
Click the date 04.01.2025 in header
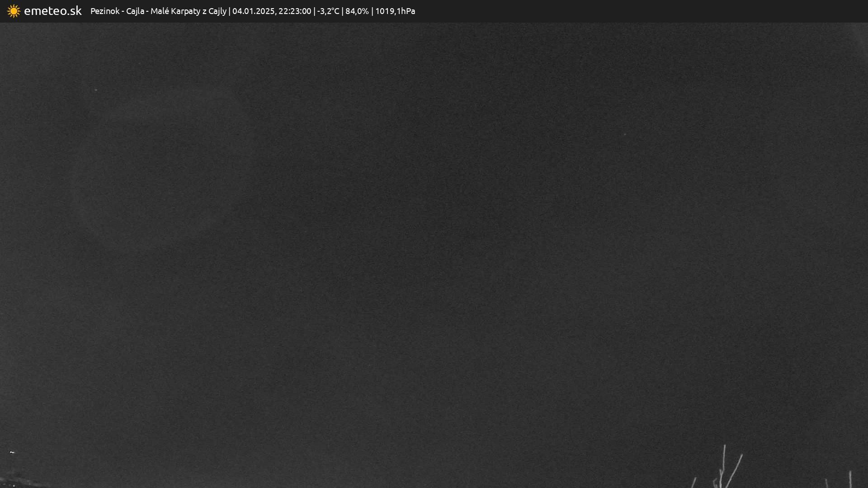coord(253,11)
